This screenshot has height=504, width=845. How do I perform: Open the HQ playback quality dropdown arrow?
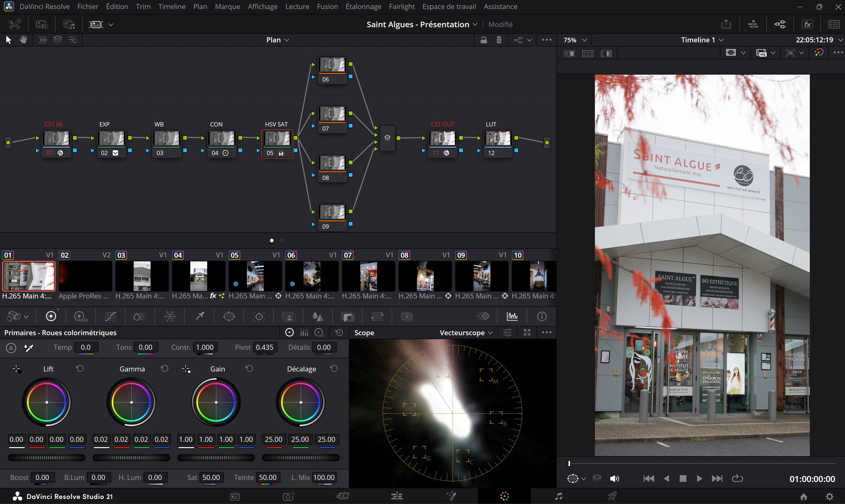773,53
